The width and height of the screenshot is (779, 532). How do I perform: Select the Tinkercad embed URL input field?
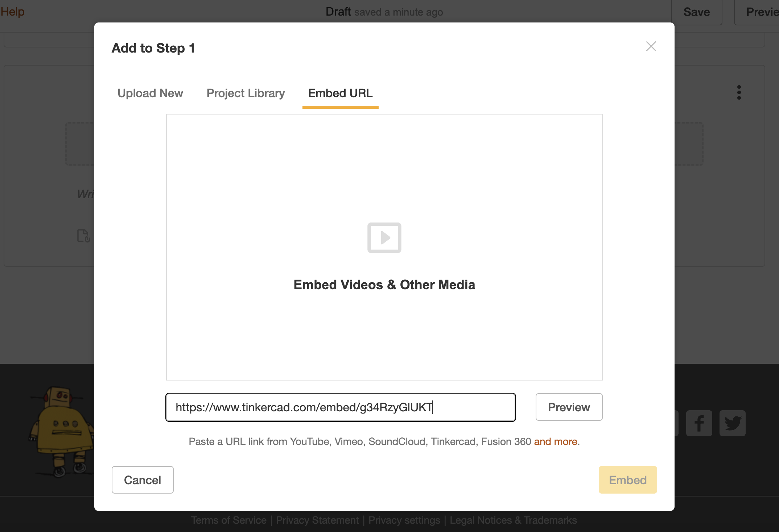click(x=341, y=407)
